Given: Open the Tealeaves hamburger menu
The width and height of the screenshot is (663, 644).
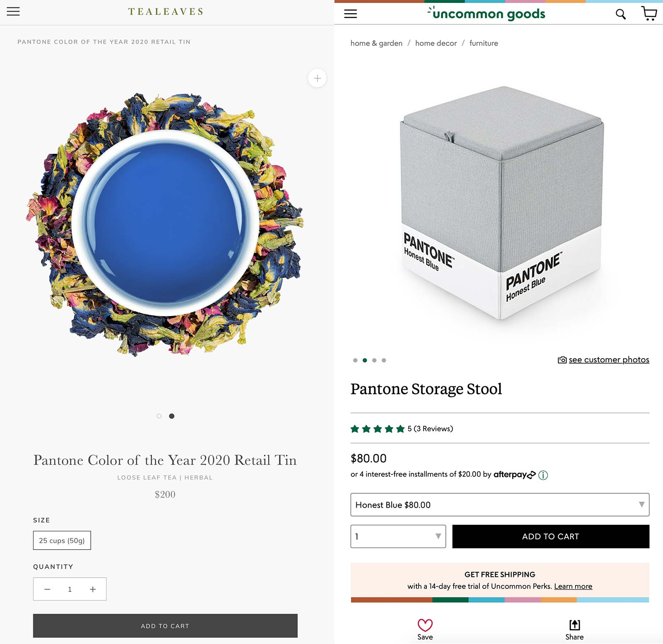Looking at the screenshot, I should (13, 11).
